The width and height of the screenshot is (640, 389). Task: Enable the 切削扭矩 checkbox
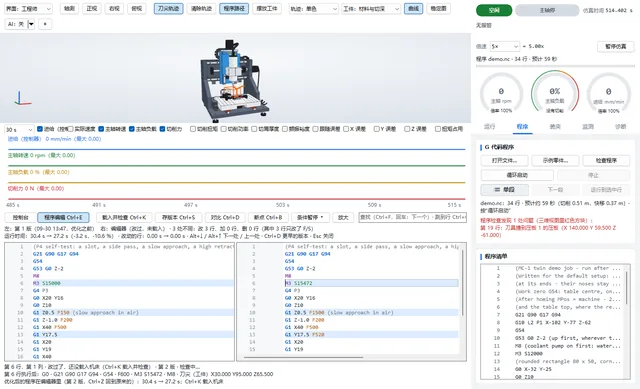click(193, 129)
